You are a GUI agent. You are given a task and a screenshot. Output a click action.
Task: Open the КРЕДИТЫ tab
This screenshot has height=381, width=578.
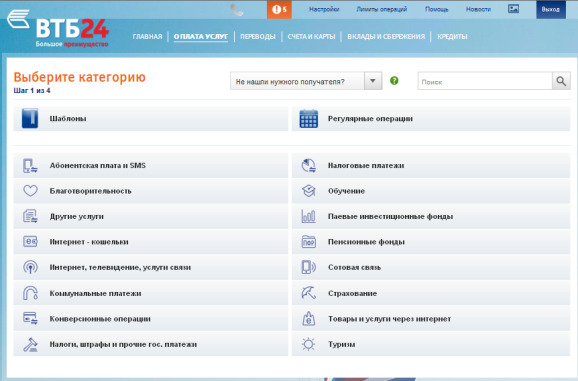452,36
